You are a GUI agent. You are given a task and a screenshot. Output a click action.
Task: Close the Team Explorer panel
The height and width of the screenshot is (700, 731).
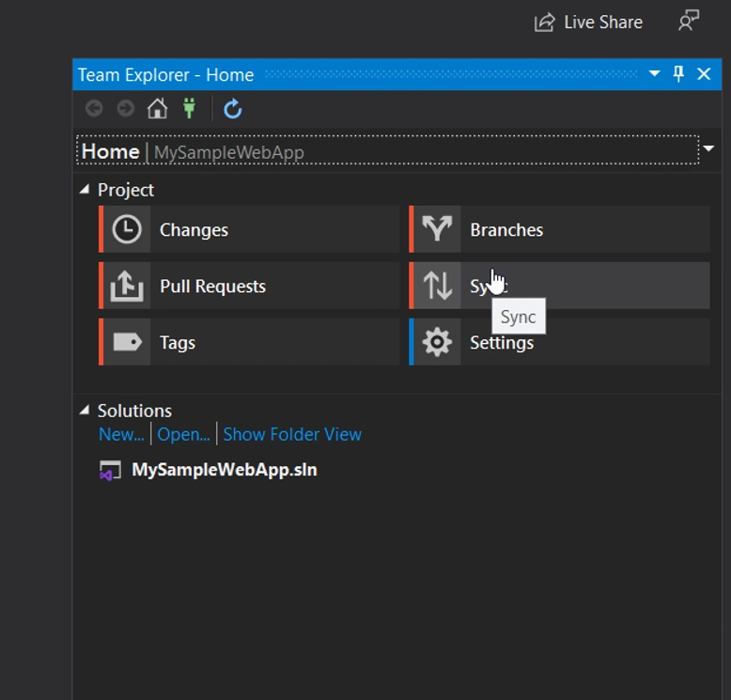(704, 73)
